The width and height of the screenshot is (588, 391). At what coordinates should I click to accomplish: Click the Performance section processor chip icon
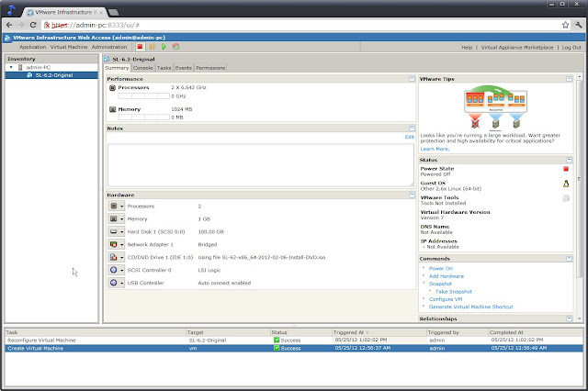pyautogui.click(x=112, y=87)
